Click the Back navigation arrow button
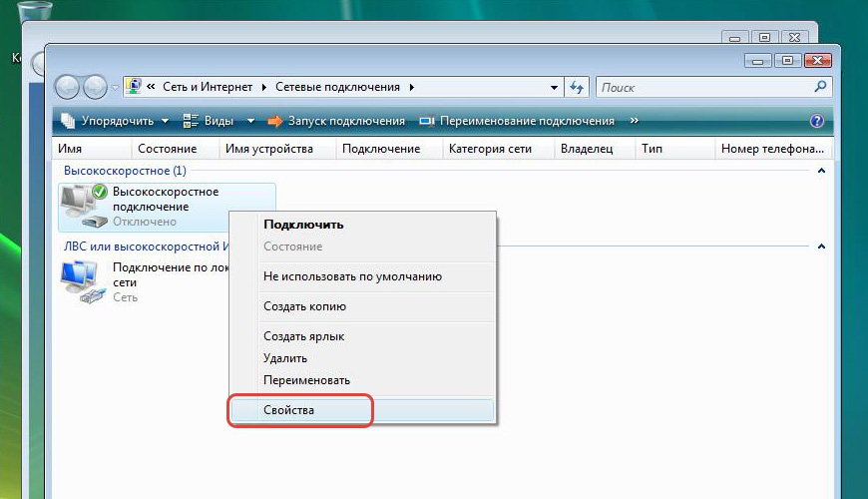Image resolution: width=868 pixels, height=499 pixels. (x=68, y=88)
